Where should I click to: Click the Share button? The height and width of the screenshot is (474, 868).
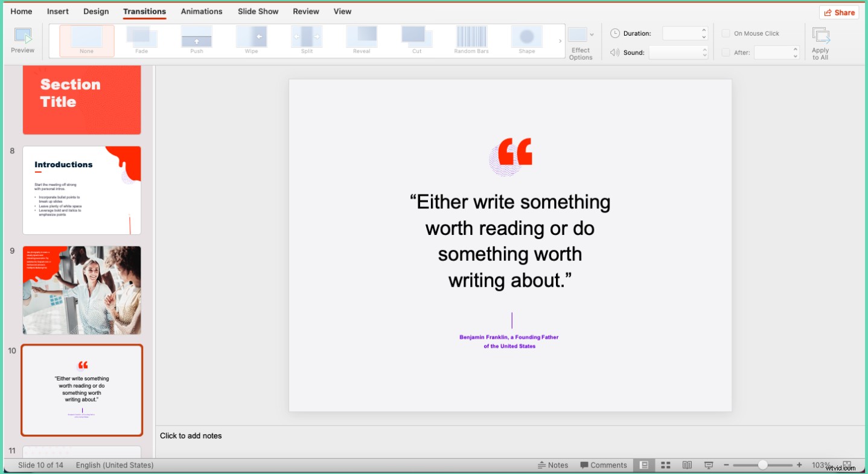(838, 12)
